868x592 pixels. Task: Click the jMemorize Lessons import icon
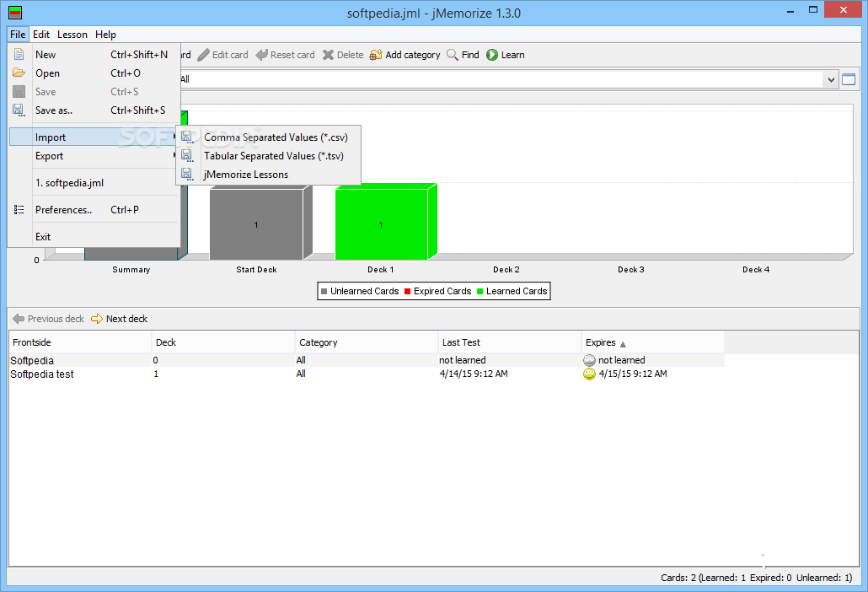pyautogui.click(x=187, y=175)
